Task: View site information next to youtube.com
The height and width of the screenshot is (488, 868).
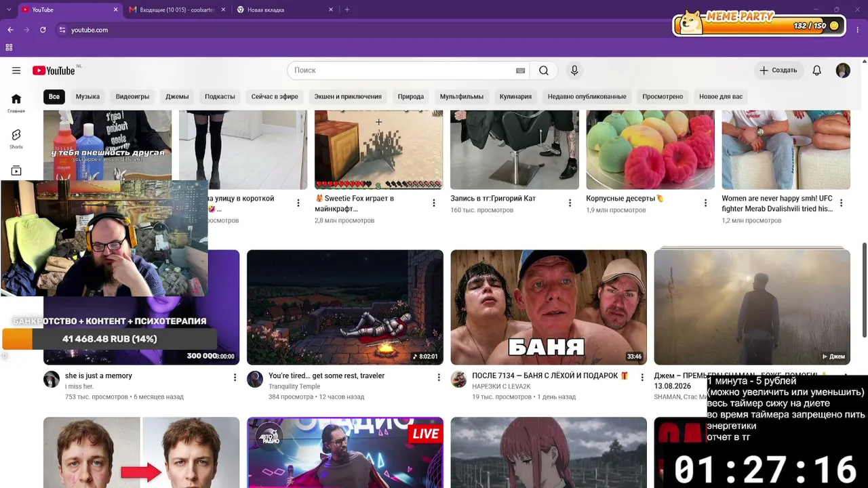Action: tap(62, 30)
